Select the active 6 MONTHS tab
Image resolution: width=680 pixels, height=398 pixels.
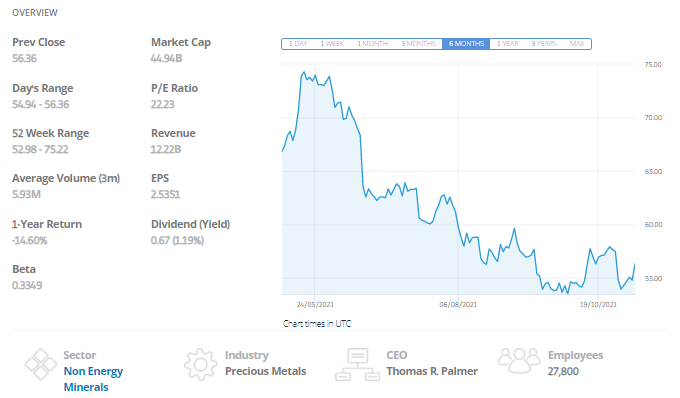(x=466, y=44)
